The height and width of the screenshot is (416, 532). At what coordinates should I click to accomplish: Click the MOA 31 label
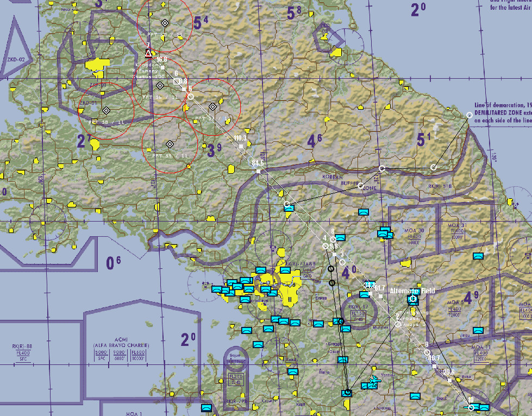(458, 225)
